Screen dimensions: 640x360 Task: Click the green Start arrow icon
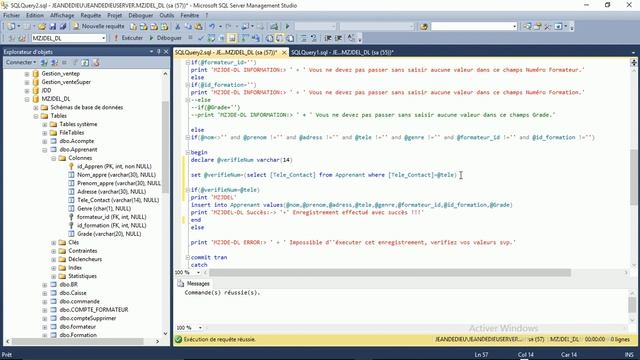[x=288, y=27]
